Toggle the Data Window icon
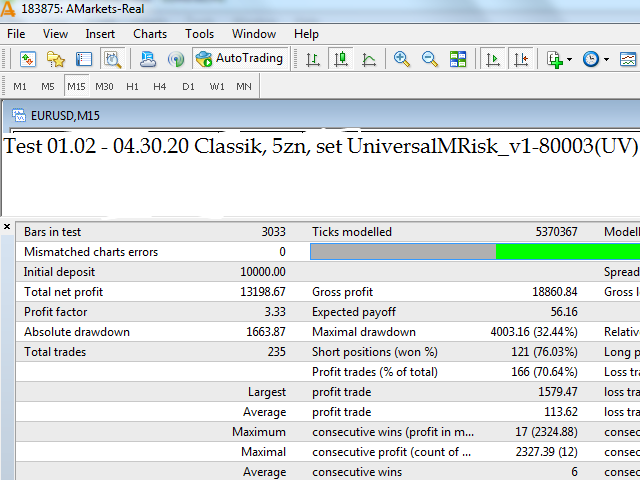 point(84,60)
